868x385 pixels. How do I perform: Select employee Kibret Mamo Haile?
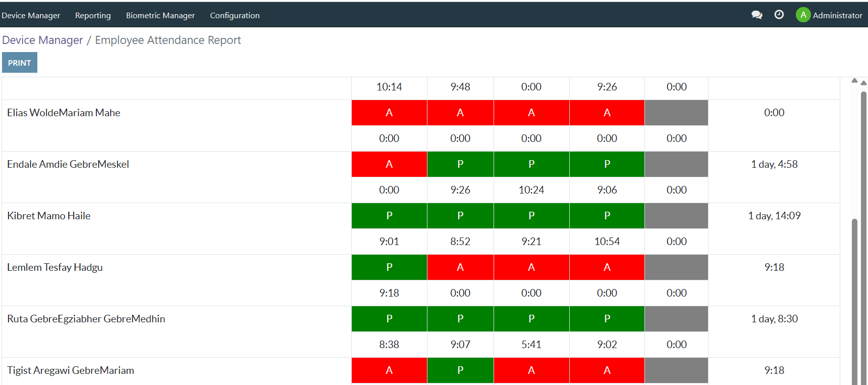point(49,216)
